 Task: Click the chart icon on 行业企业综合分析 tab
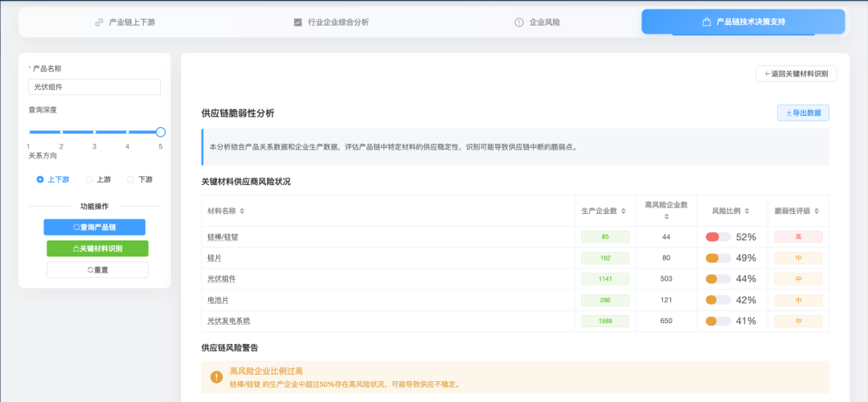[298, 23]
